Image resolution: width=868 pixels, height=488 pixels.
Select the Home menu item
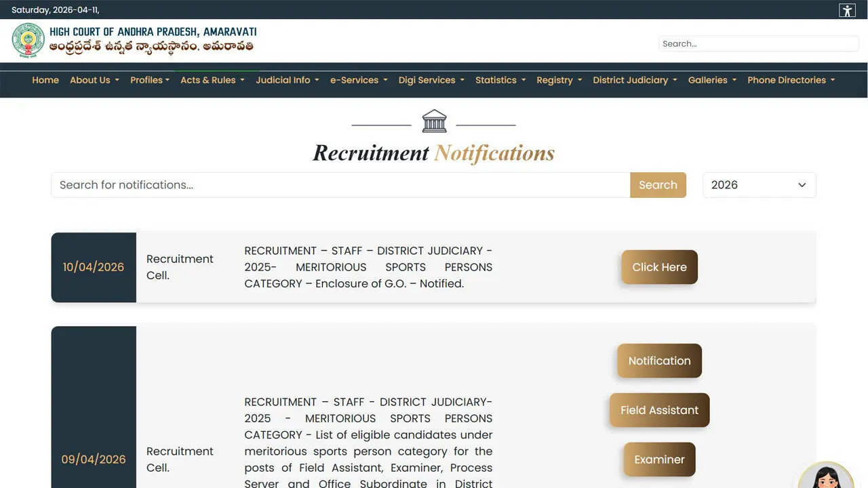click(45, 80)
